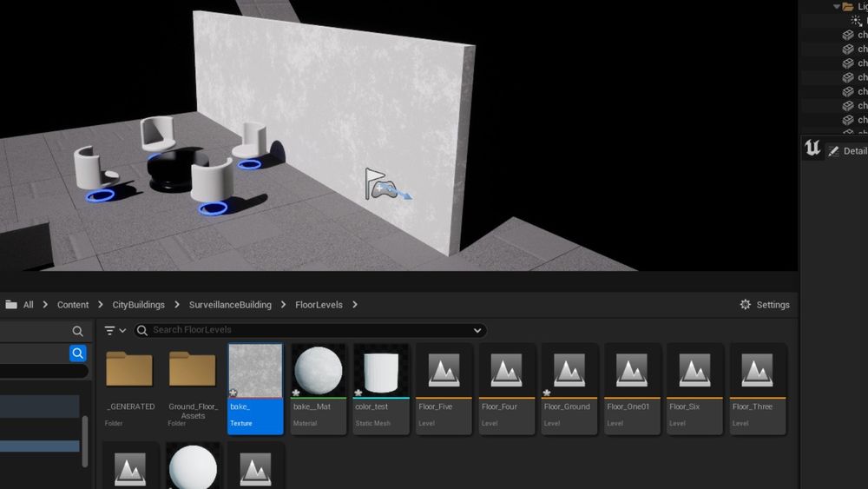Click the Outliner folder icon labeled Li
Screen dimensions: 868x489
[847, 7]
